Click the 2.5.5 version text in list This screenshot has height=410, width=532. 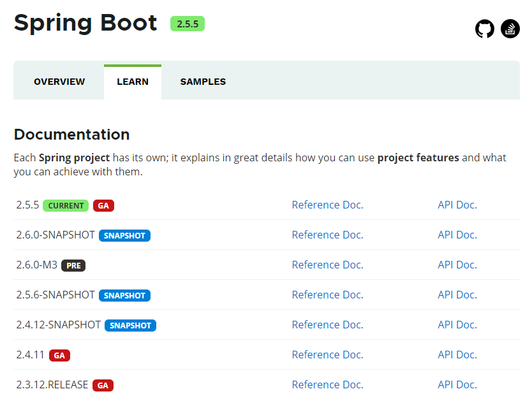(27, 205)
